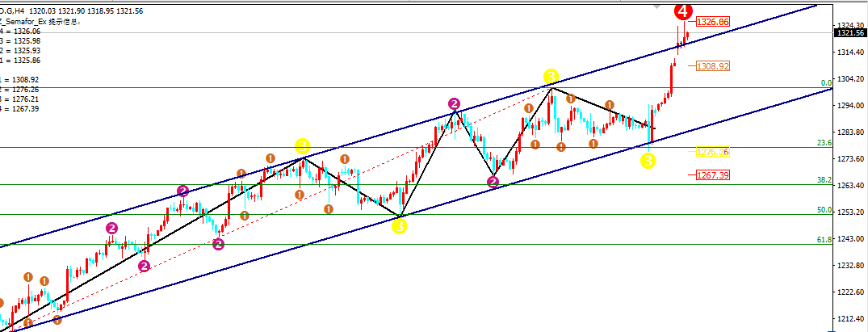Select the magenta 2 marker on the 38.2 line
The width and height of the screenshot is (868, 332).
point(493,181)
